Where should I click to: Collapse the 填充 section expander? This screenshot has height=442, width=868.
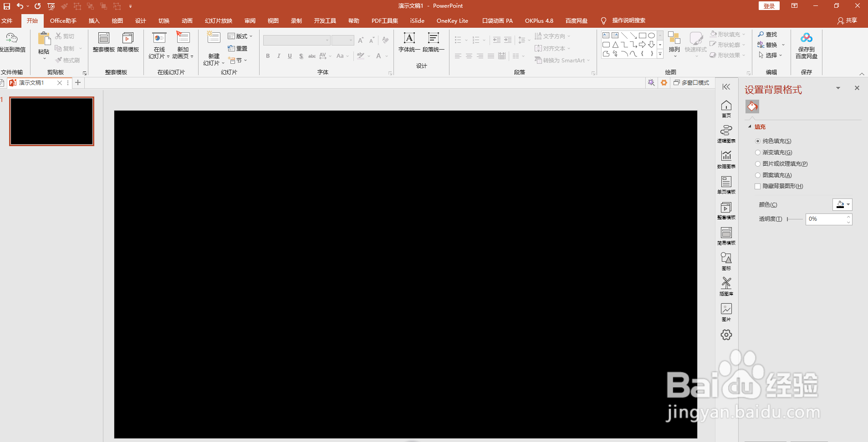click(x=750, y=127)
